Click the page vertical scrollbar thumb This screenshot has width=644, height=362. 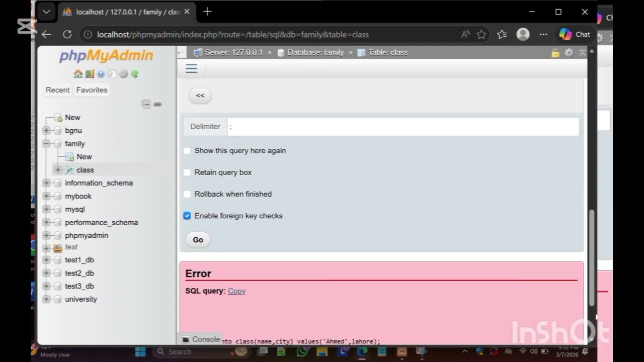[592, 257]
